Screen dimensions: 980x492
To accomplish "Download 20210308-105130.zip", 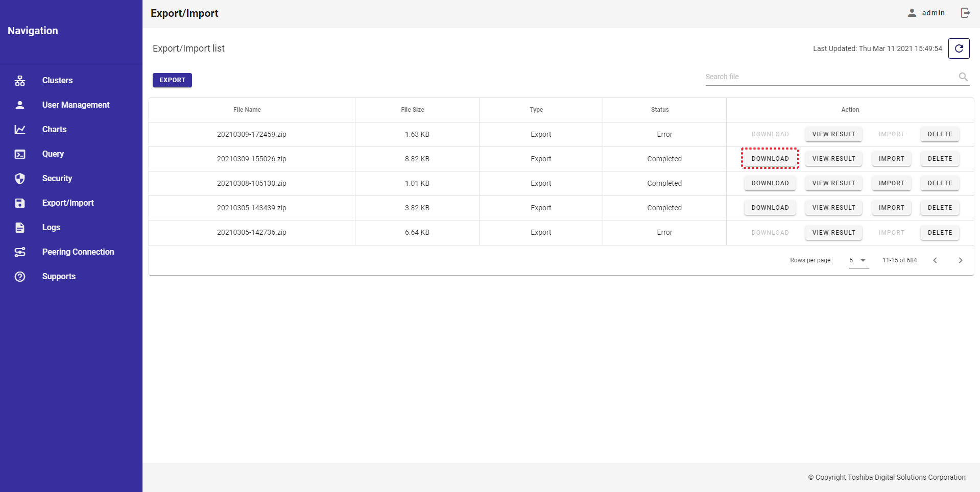I will click(770, 183).
